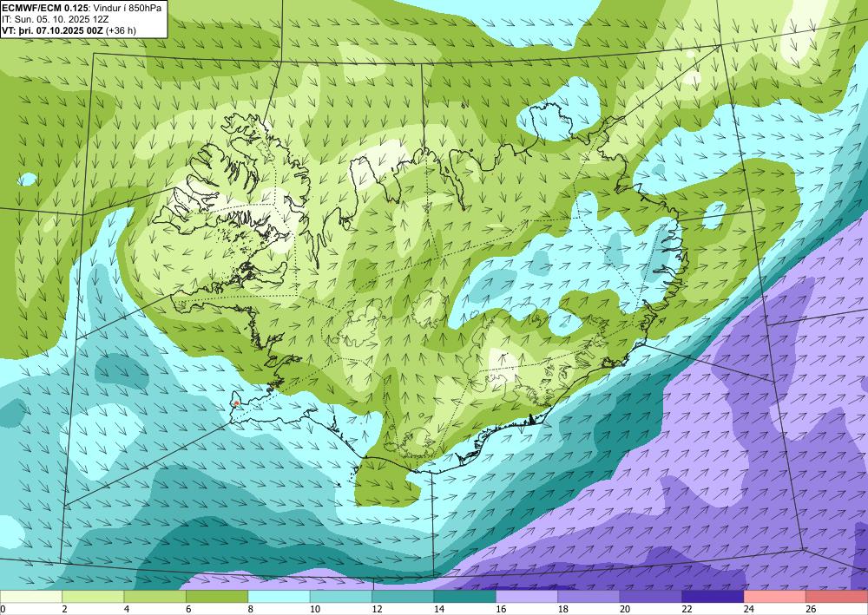Viewport: 868px width, 615px height.
Task: Pick the light turquoise 10–12 legend swatch
Action: [341, 597]
